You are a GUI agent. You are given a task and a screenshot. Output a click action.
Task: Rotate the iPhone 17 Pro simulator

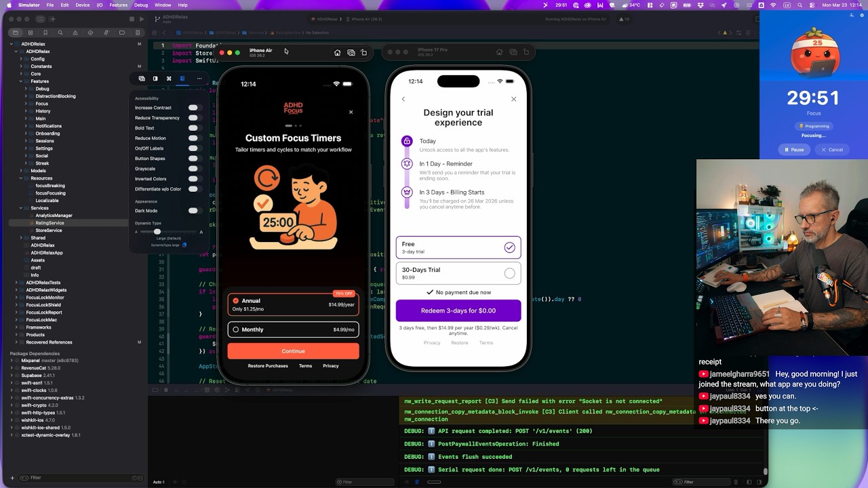pos(526,52)
